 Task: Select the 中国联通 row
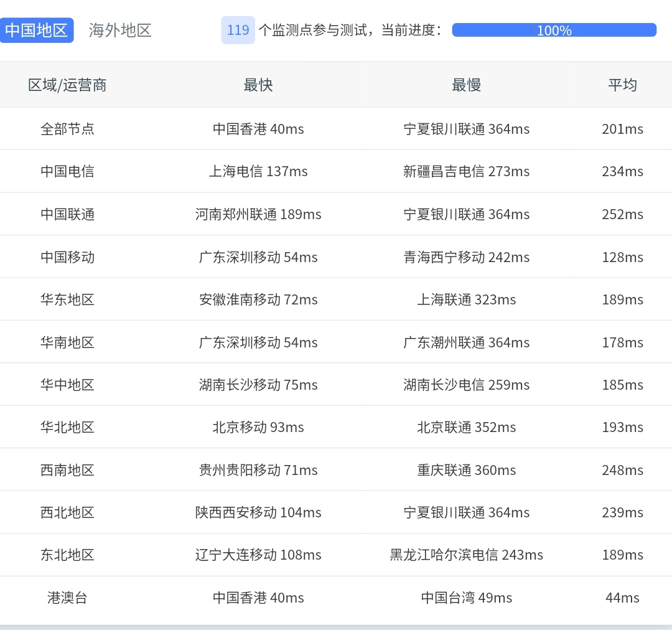pos(67,214)
